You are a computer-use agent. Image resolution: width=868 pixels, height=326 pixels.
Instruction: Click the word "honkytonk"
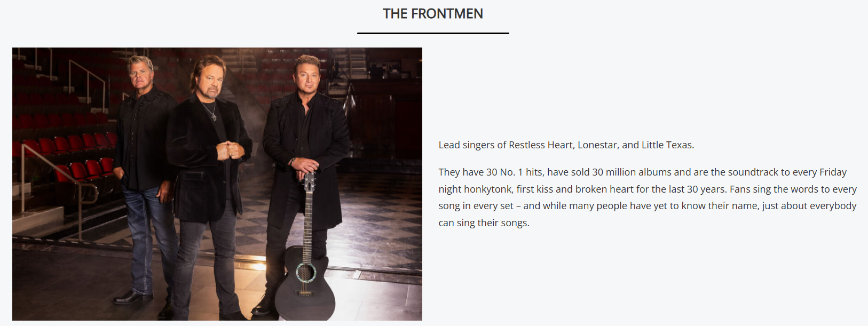(487, 189)
